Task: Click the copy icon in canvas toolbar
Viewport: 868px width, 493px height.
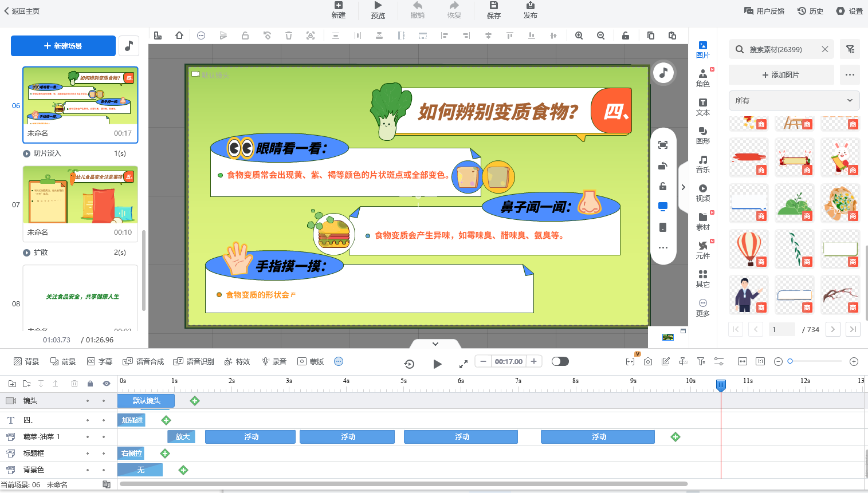Action: pos(651,36)
